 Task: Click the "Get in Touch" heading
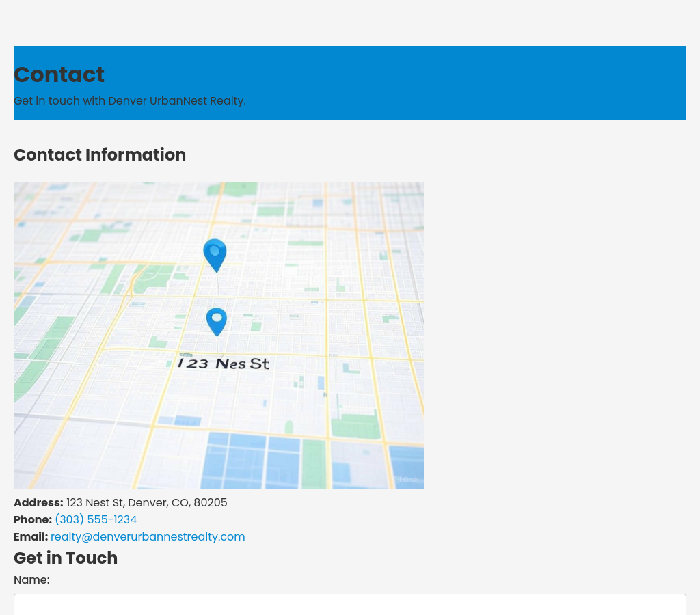click(x=66, y=558)
